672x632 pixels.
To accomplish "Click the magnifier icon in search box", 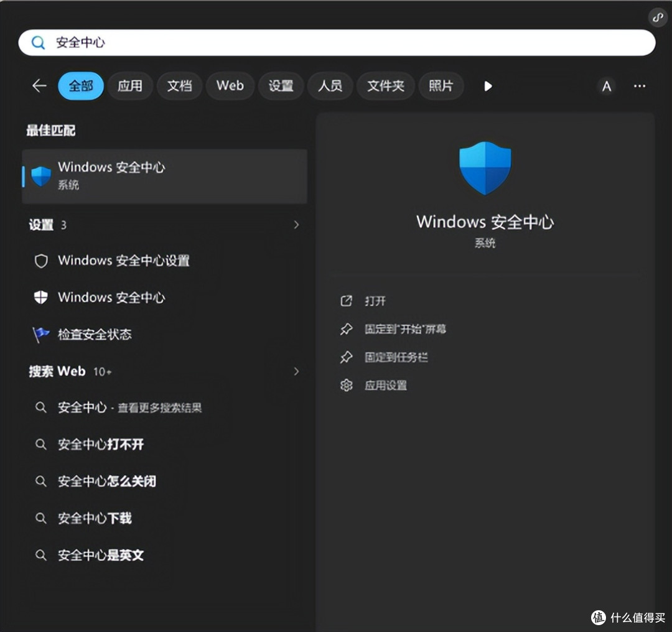I will (38, 42).
